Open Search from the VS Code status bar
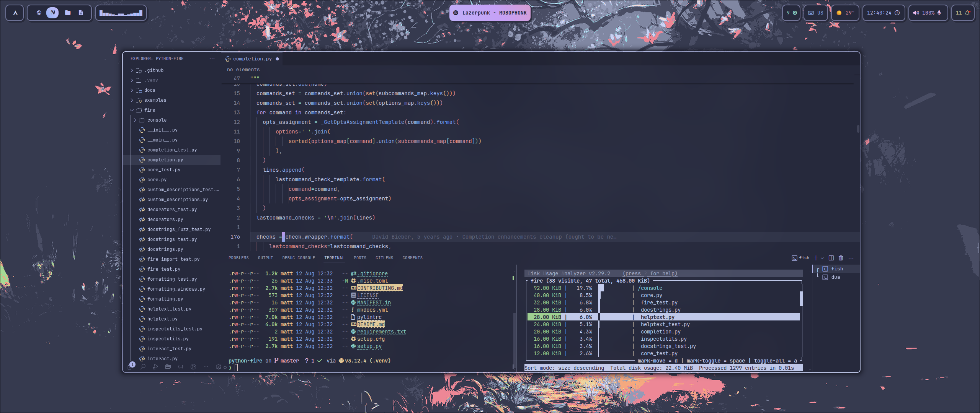Viewport: 980px width, 413px height. (143, 367)
